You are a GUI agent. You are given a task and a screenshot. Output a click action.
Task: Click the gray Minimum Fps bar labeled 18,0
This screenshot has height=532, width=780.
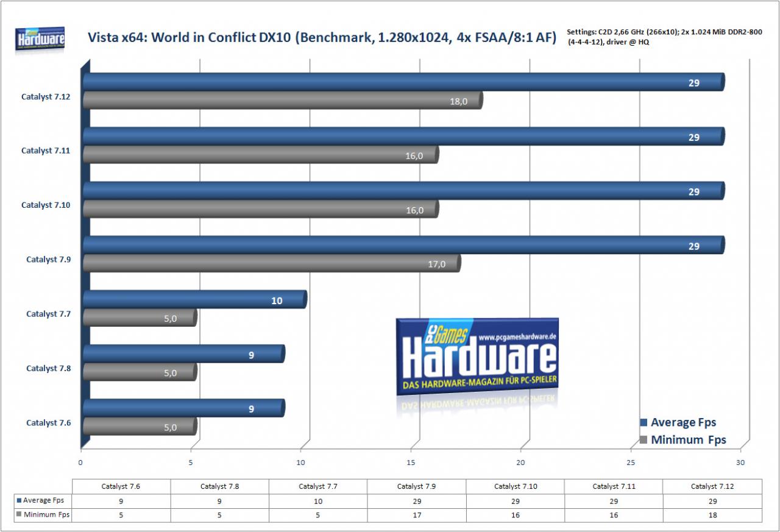283,101
